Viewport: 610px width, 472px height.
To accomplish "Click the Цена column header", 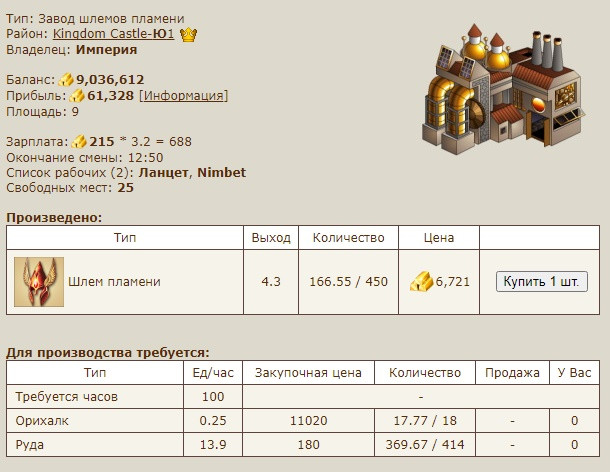I will [x=439, y=238].
